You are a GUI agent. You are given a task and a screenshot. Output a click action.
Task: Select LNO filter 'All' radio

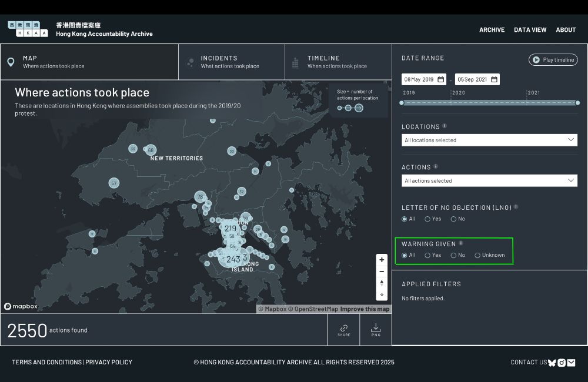(405, 219)
